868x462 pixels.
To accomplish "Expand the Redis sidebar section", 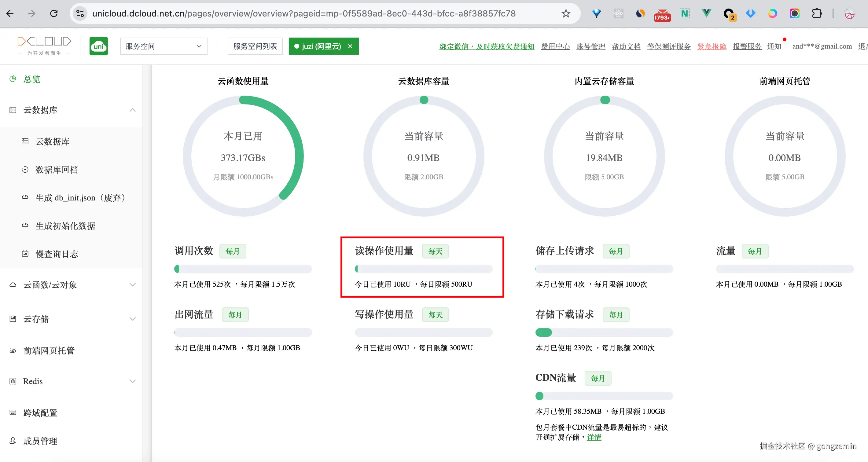I will pos(132,381).
